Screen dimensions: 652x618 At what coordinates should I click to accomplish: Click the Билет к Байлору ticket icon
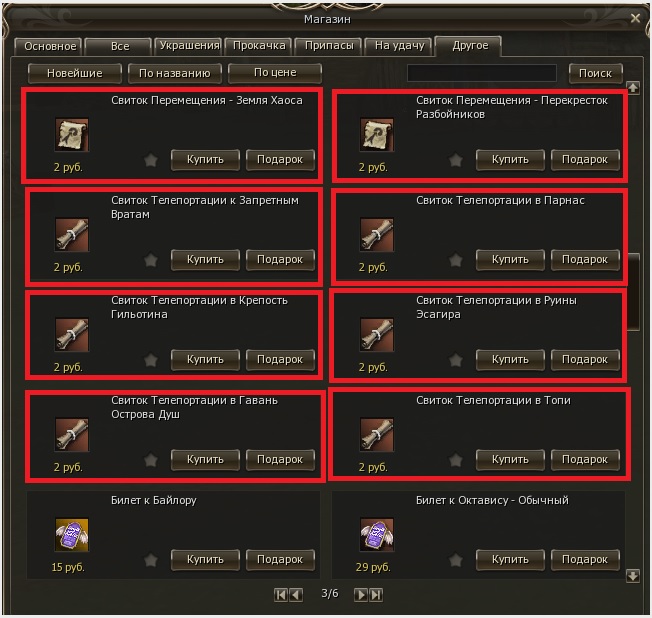coord(72,534)
